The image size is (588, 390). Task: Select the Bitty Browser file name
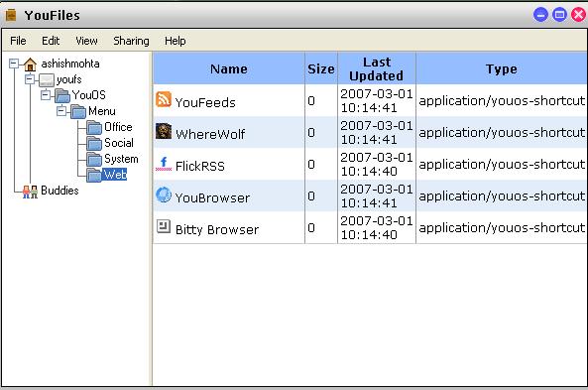click(217, 229)
